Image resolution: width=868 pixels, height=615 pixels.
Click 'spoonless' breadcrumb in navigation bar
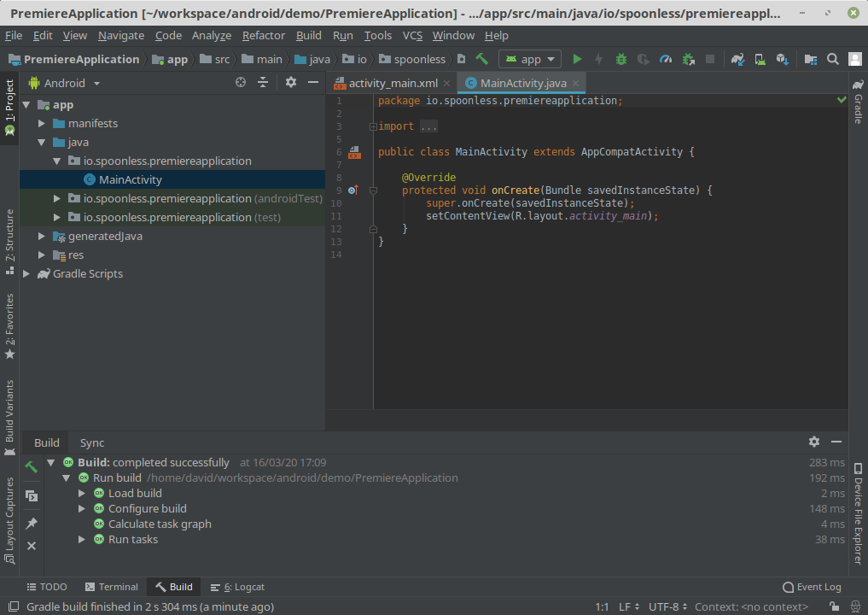tap(412, 59)
